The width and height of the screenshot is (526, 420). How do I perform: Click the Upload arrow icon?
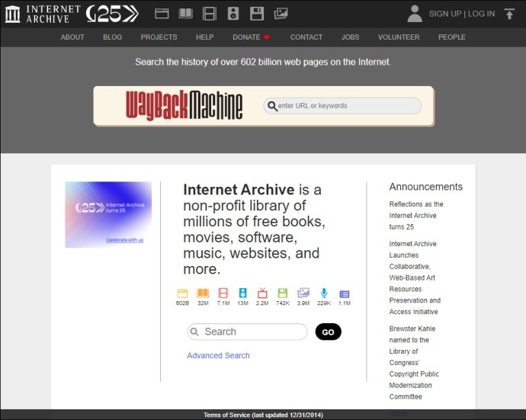pos(509,13)
